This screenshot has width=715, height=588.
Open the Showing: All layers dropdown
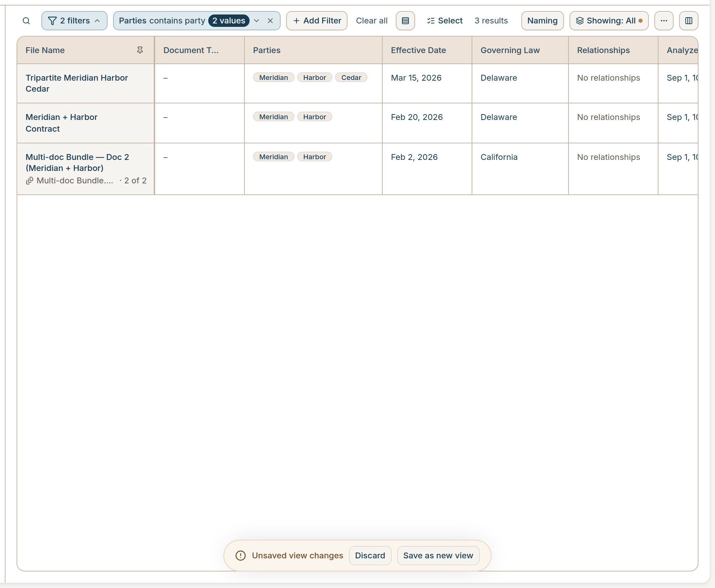609,21
